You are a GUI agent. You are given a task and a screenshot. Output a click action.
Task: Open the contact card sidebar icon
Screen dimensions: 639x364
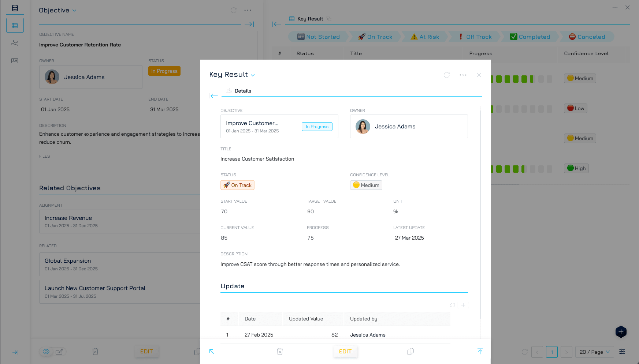point(15,61)
